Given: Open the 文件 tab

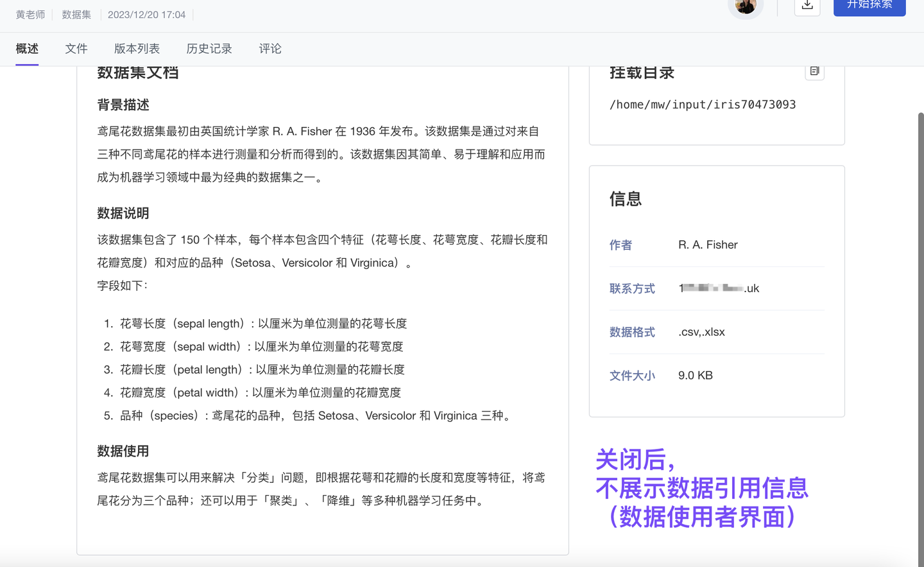Looking at the screenshot, I should [x=76, y=49].
